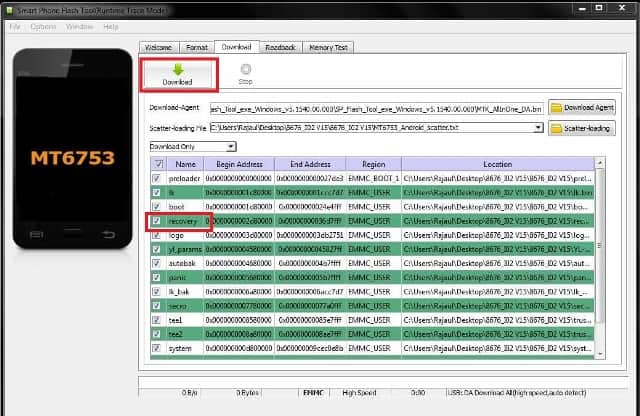This screenshot has height=416, width=640.
Task: Select the 'lk_bak' partition name
Action: [179, 291]
